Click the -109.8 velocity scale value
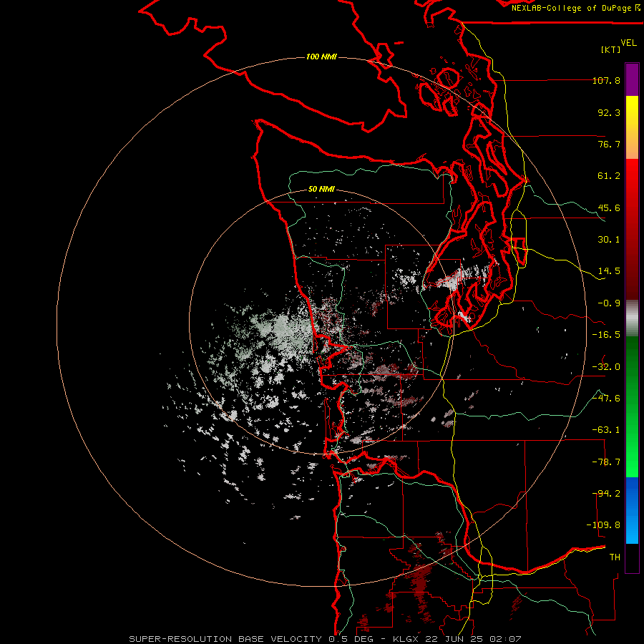This screenshot has width=644, height=644. pos(603,525)
